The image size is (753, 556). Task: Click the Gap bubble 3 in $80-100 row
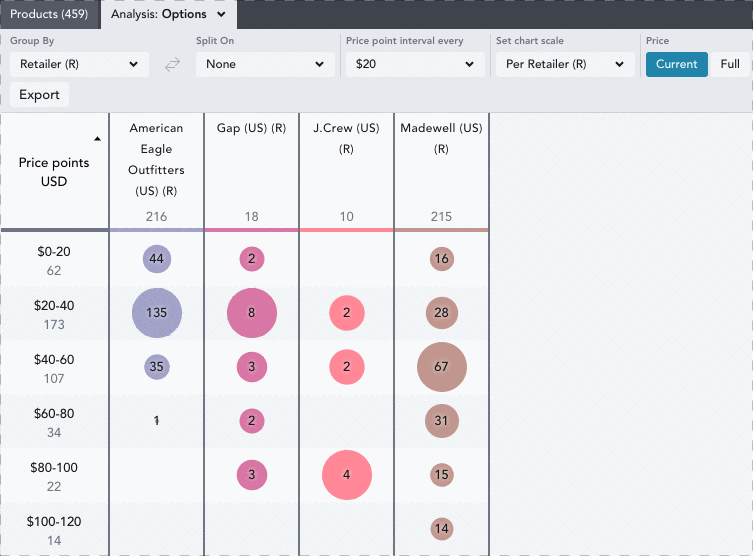pyautogui.click(x=252, y=475)
